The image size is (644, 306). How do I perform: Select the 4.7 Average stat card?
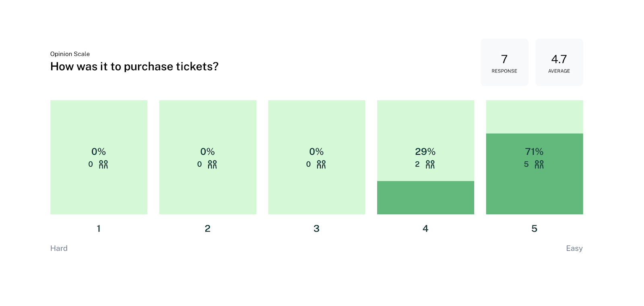click(x=559, y=62)
